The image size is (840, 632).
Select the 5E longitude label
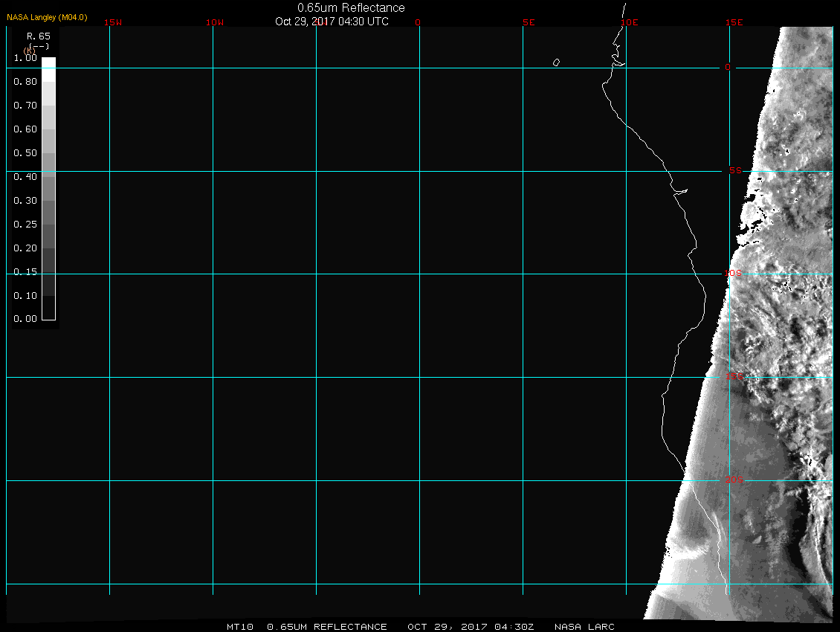point(529,22)
